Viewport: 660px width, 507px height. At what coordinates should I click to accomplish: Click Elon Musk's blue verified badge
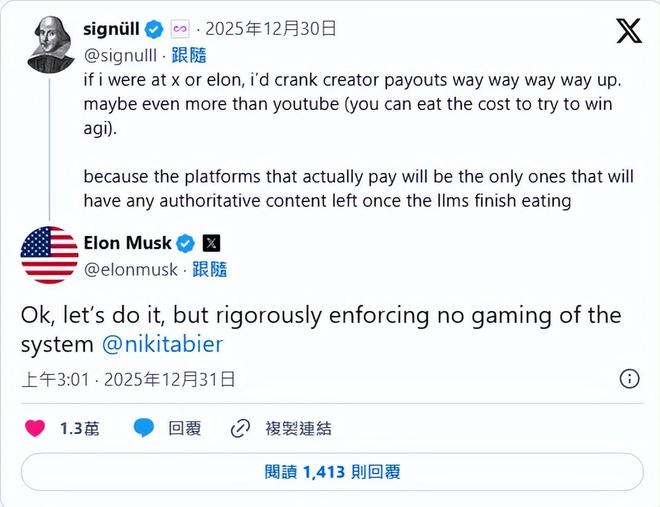[187, 243]
